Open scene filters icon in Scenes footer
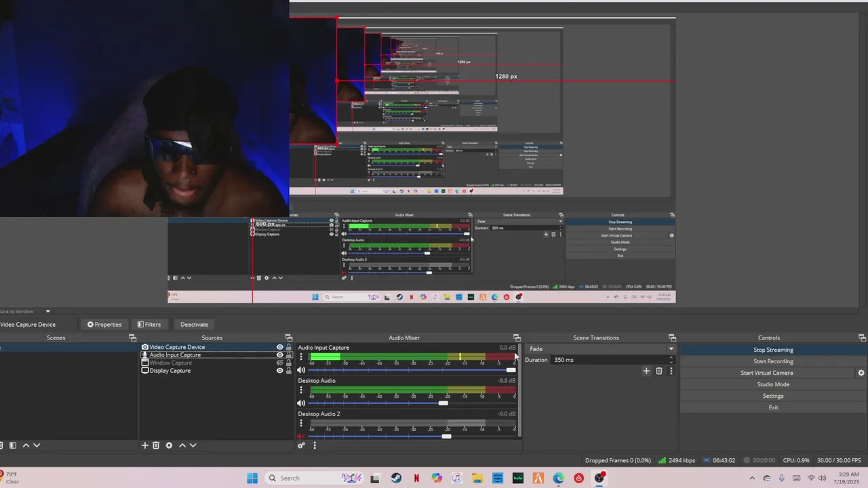The image size is (868, 488). pos(12,445)
